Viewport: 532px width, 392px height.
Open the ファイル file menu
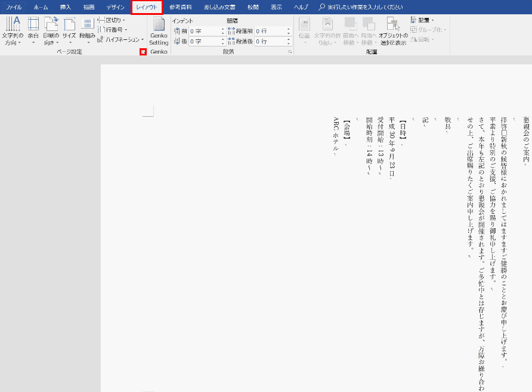coord(14,7)
